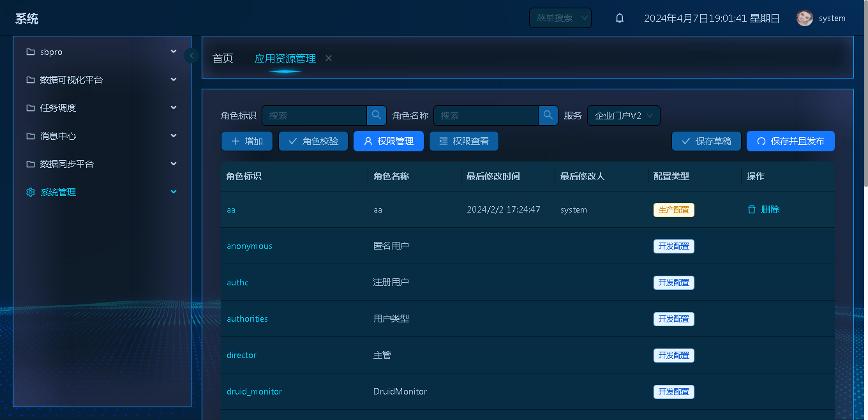Click the 权限管理 button
Screen dimensions: 868x420
[388, 141]
